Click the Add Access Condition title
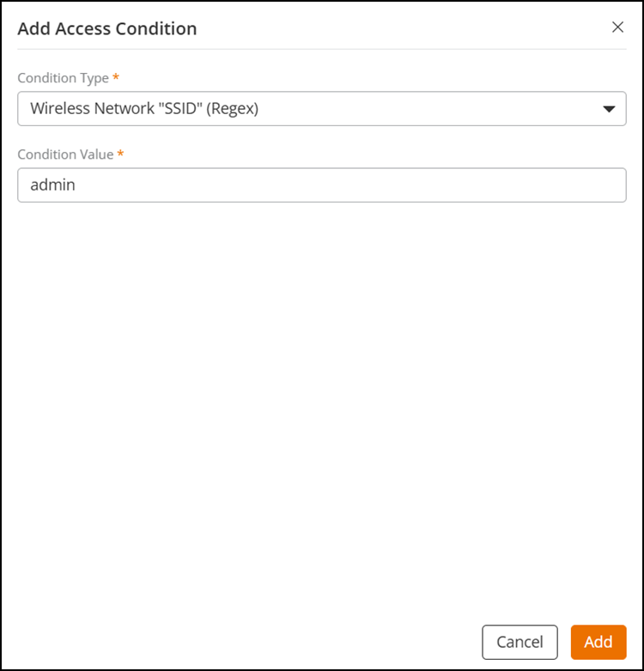The image size is (644, 671). [107, 28]
